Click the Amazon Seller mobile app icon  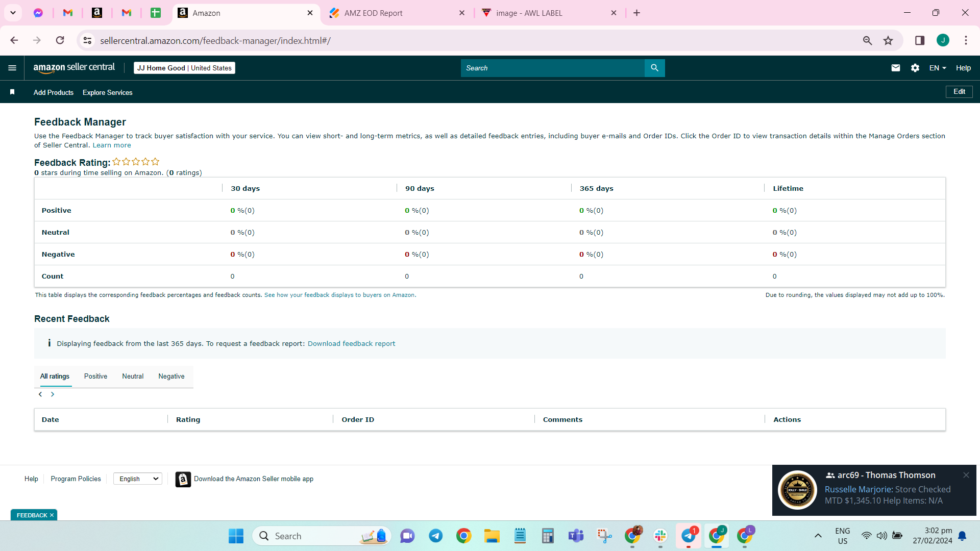[183, 479]
